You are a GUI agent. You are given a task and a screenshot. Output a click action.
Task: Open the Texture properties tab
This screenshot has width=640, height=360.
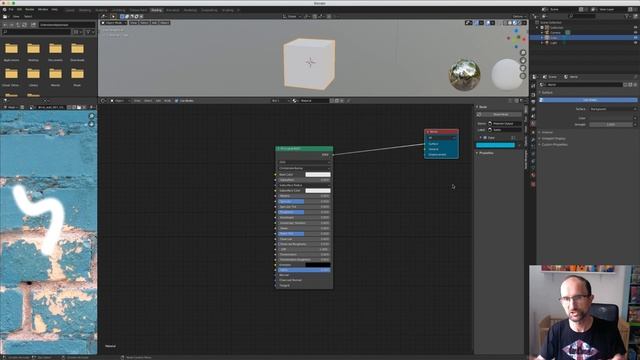coord(533,184)
